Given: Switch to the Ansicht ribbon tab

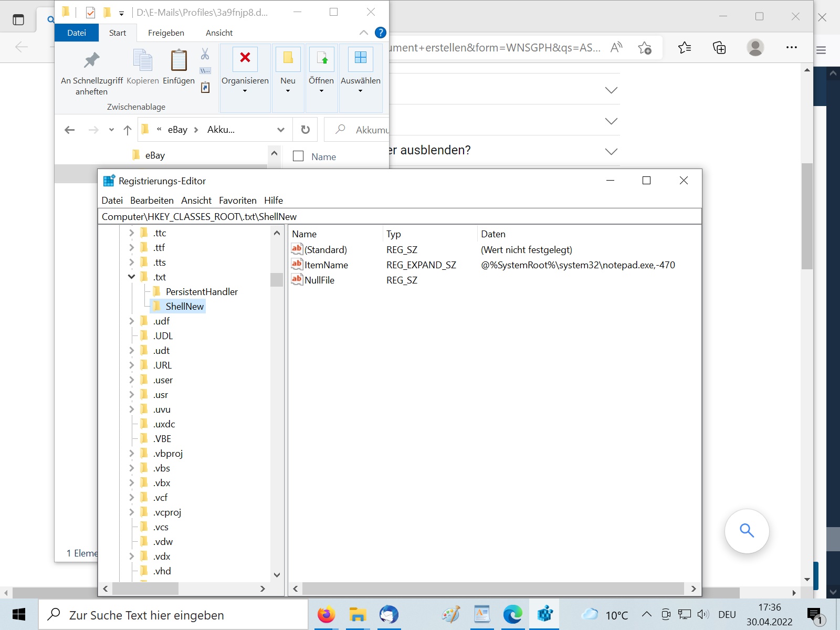Looking at the screenshot, I should (x=219, y=33).
